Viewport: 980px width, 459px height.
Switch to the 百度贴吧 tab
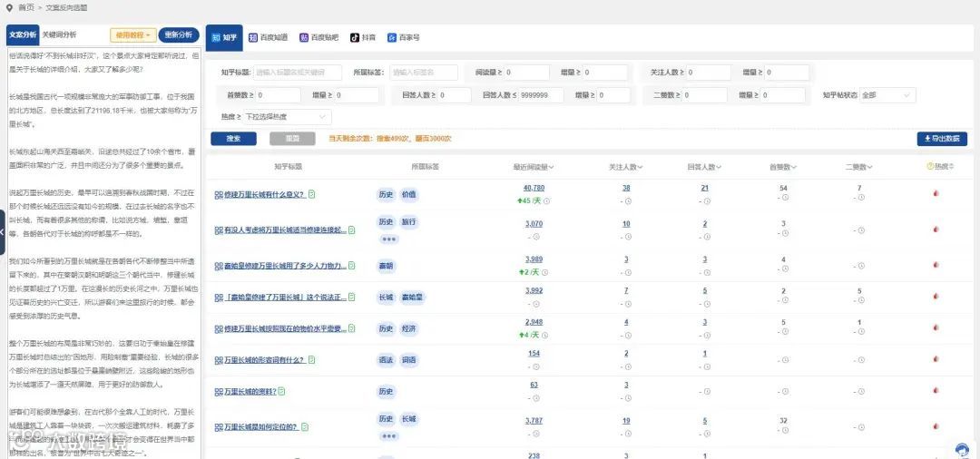pyautogui.click(x=318, y=37)
